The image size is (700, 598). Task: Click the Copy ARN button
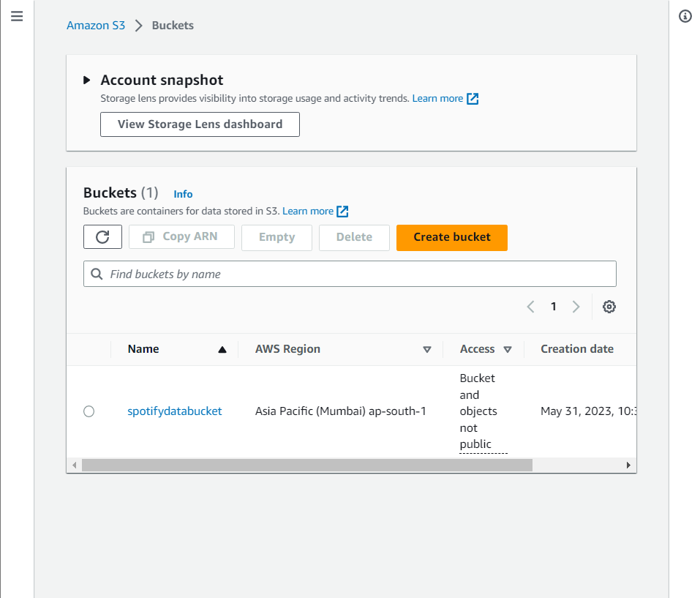point(181,236)
